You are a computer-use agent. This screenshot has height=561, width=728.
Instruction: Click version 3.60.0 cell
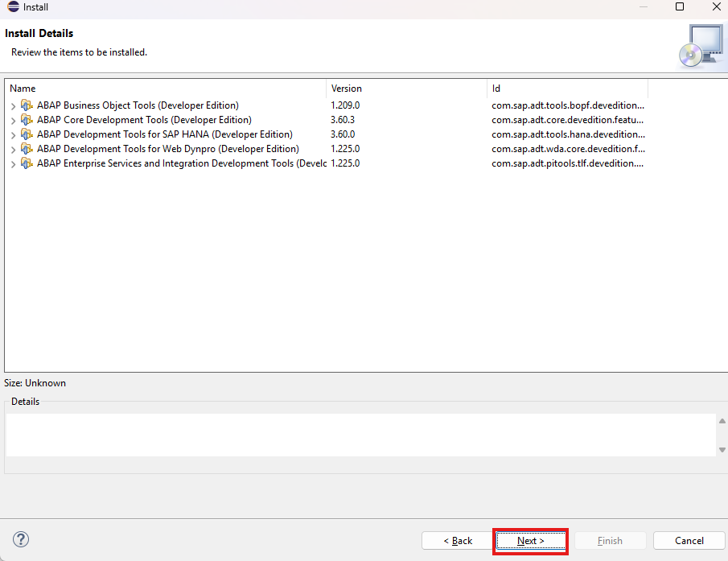click(x=343, y=134)
